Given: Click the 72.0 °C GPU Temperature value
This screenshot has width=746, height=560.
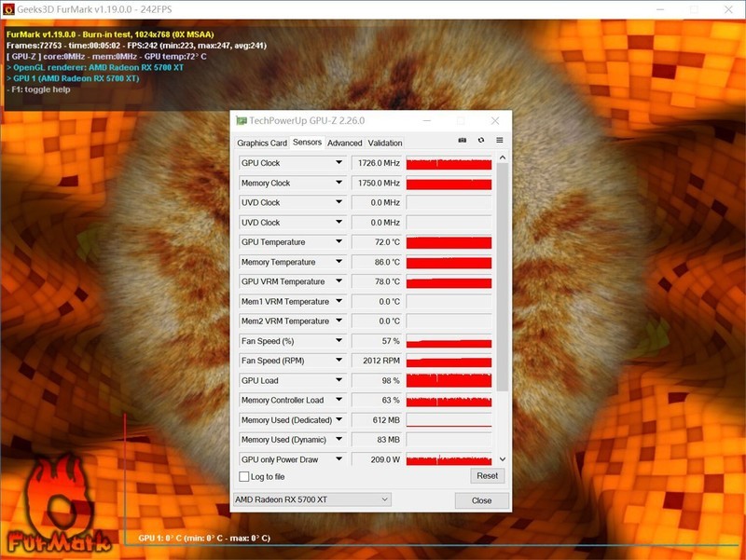Looking at the screenshot, I should [x=378, y=242].
